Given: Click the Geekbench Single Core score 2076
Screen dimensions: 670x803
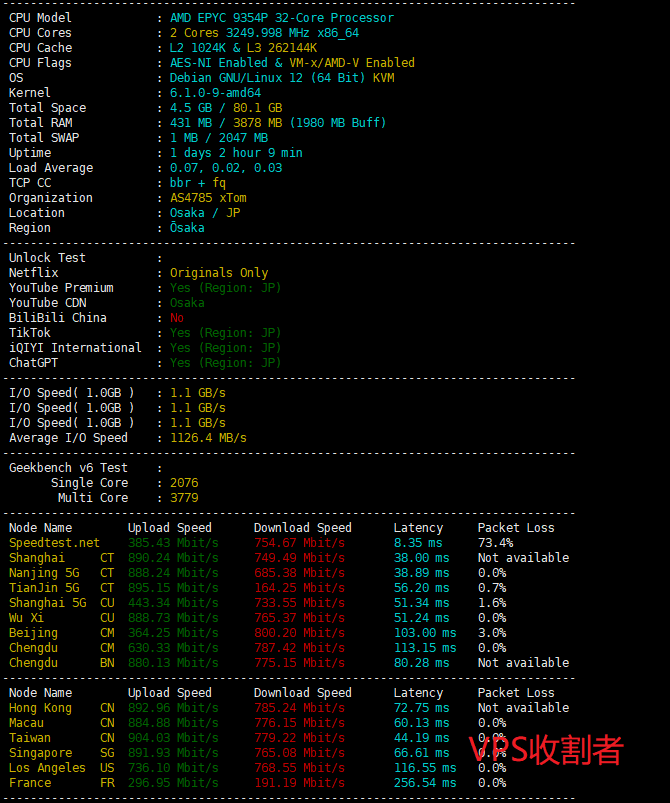Looking at the screenshot, I should 184,483.
